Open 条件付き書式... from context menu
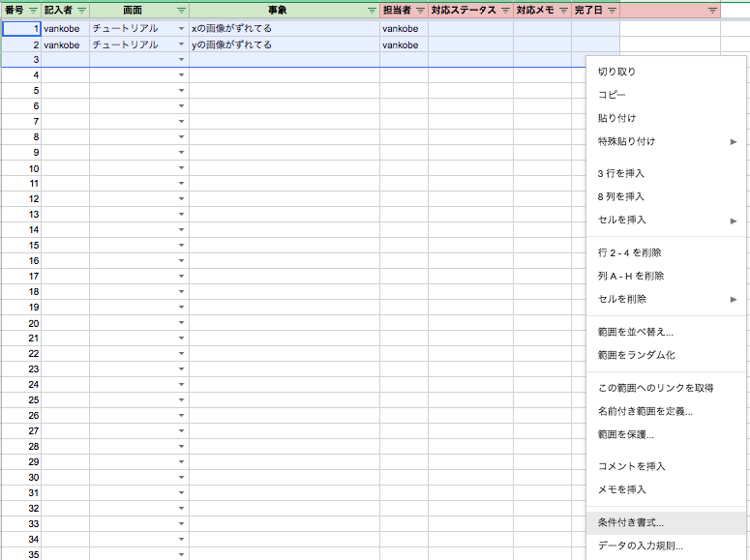The width and height of the screenshot is (750, 560). (666, 522)
